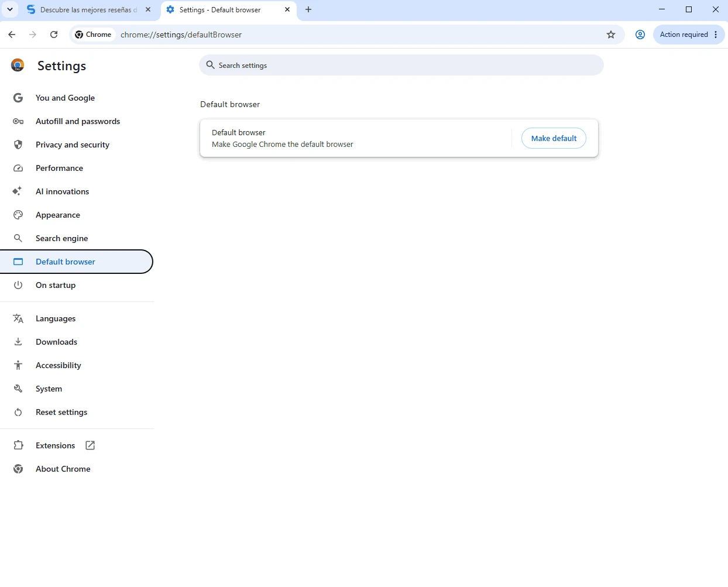Image resolution: width=728 pixels, height=587 pixels.
Task: Close the Descubre las mejores reseñas tab
Action: 148,9
